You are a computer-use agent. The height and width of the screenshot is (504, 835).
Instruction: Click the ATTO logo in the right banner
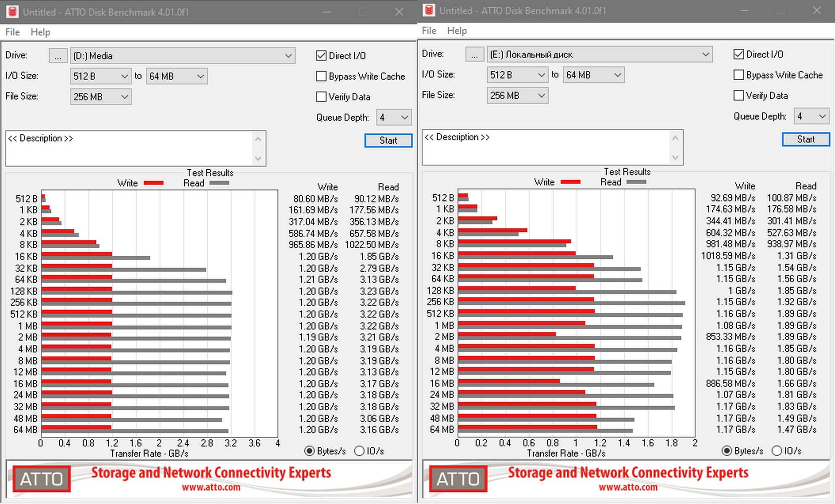click(x=458, y=478)
